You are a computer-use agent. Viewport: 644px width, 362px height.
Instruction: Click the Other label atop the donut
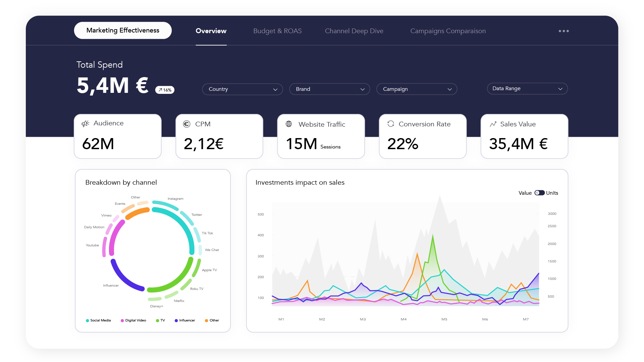[136, 197]
